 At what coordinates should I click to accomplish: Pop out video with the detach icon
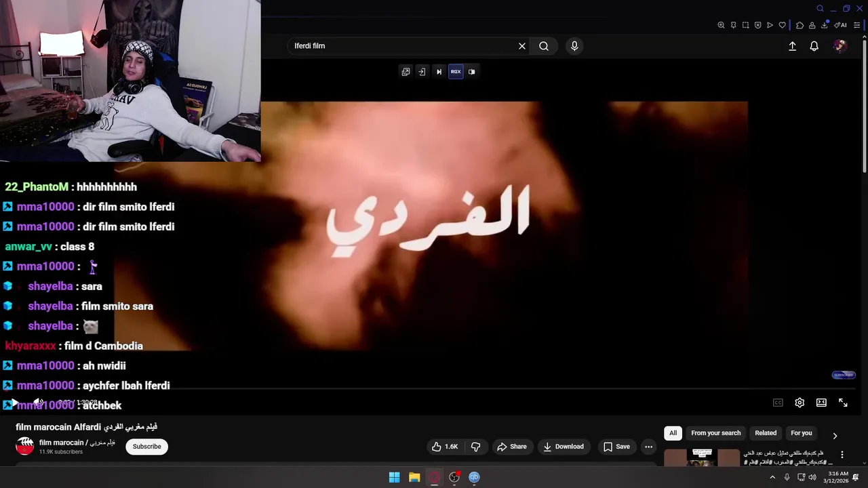coord(406,72)
